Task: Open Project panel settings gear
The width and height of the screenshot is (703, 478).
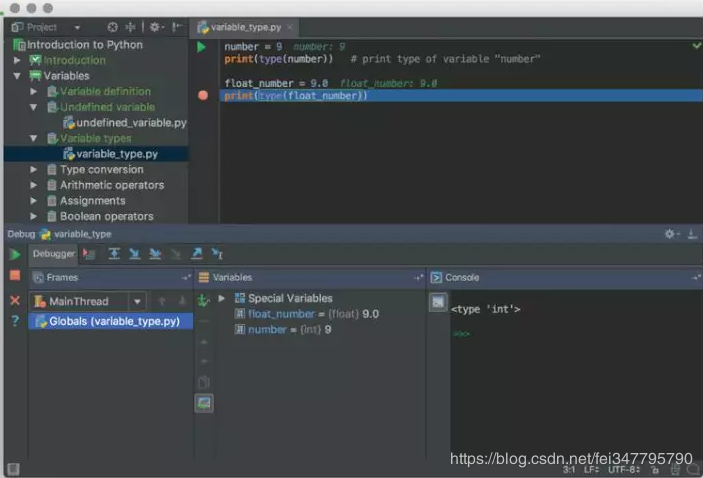Action: (155, 27)
